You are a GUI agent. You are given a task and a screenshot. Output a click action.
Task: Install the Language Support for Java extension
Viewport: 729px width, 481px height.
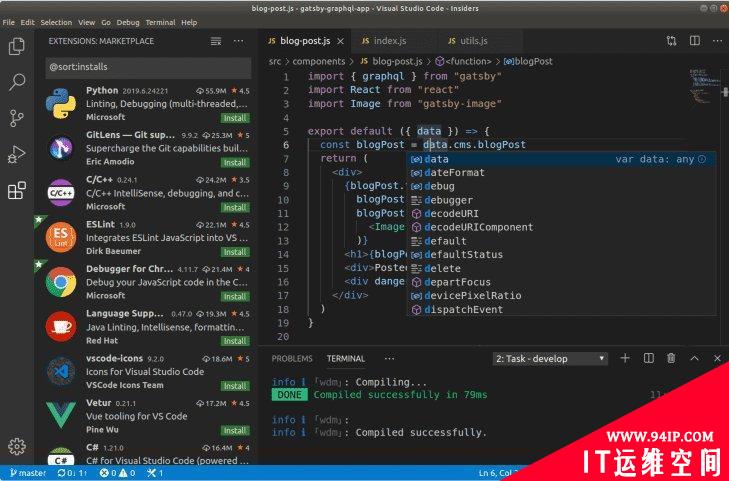point(235,341)
